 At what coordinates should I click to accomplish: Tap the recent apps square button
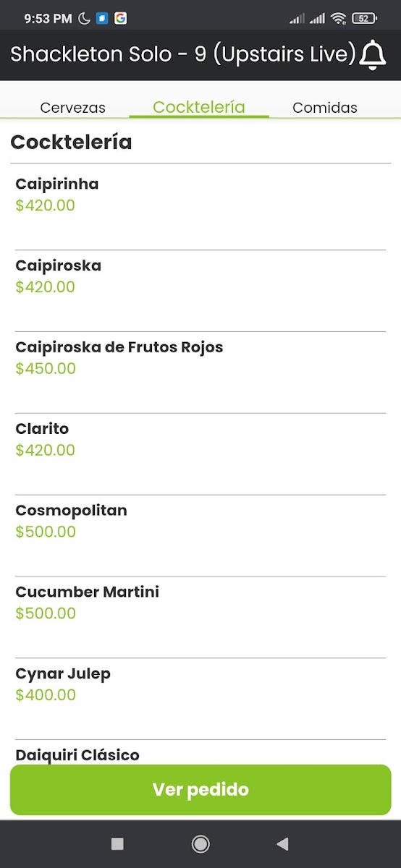(117, 843)
